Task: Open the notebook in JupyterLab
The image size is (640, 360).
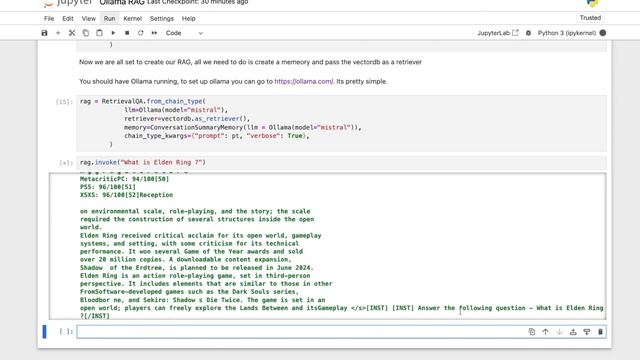Action: 498,33
